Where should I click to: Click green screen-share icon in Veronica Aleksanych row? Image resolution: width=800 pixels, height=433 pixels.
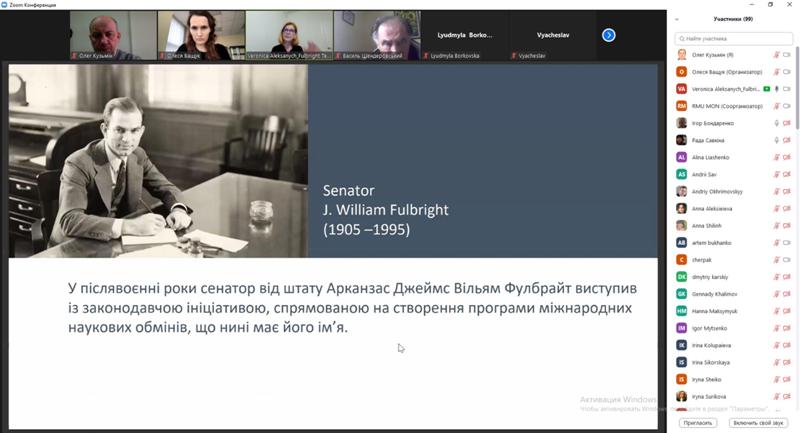[x=766, y=89]
